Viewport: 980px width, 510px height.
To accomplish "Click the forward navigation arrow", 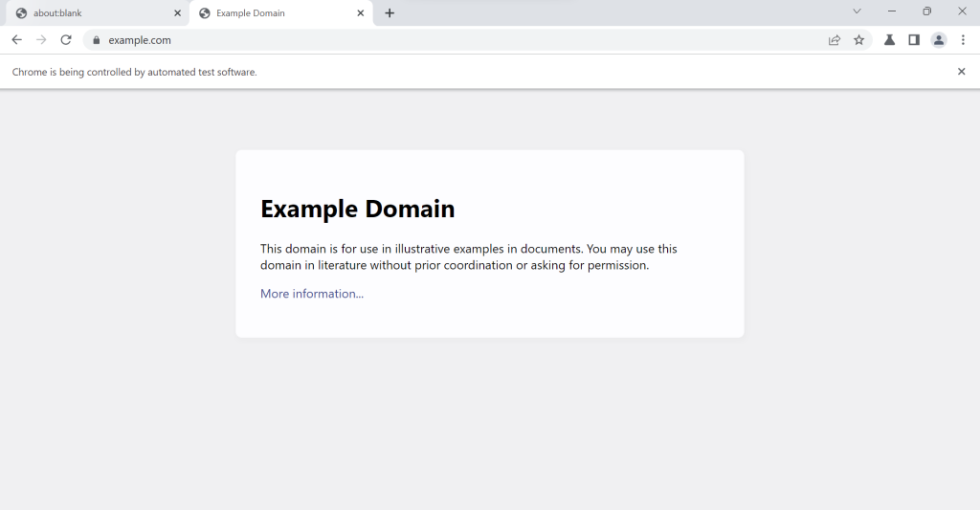I will pos(41,40).
